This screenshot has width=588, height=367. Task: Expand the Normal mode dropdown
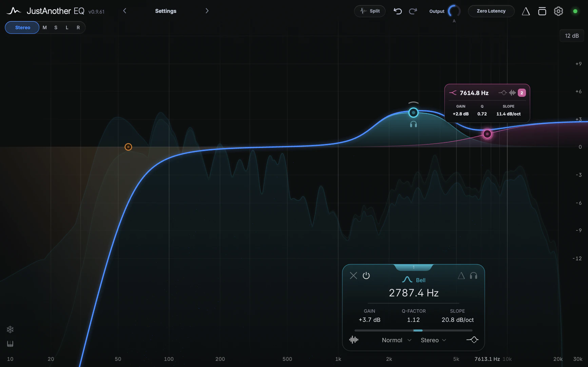396,340
